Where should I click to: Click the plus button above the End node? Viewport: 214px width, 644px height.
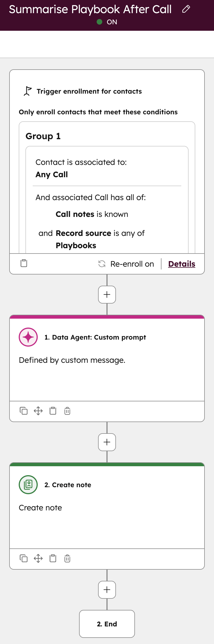point(107,590)
